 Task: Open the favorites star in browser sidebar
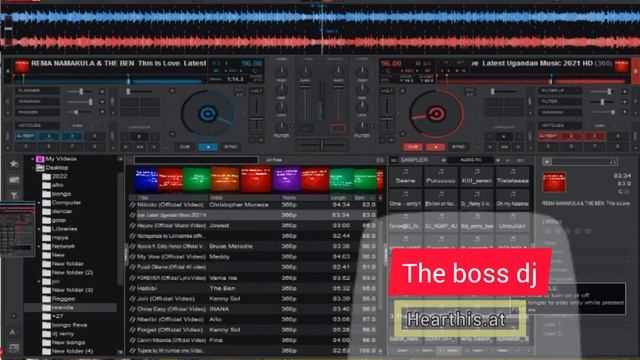(13, 164)
